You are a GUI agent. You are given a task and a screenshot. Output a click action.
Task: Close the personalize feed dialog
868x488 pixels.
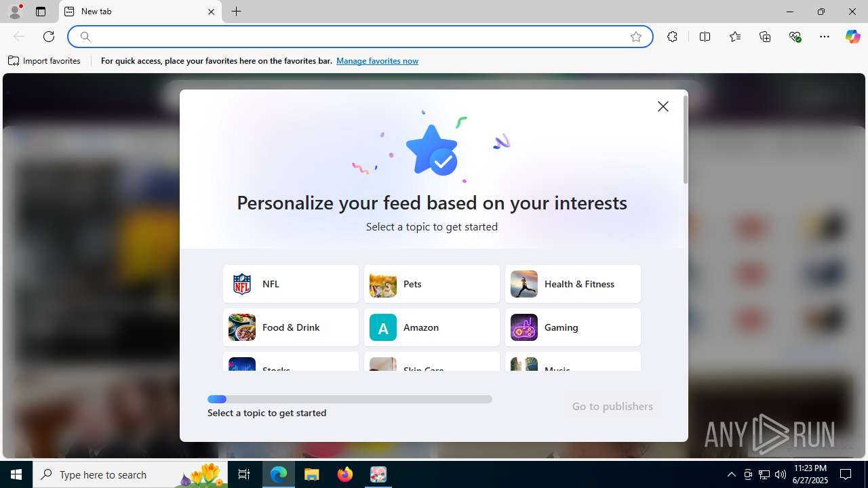pos(663,106)
